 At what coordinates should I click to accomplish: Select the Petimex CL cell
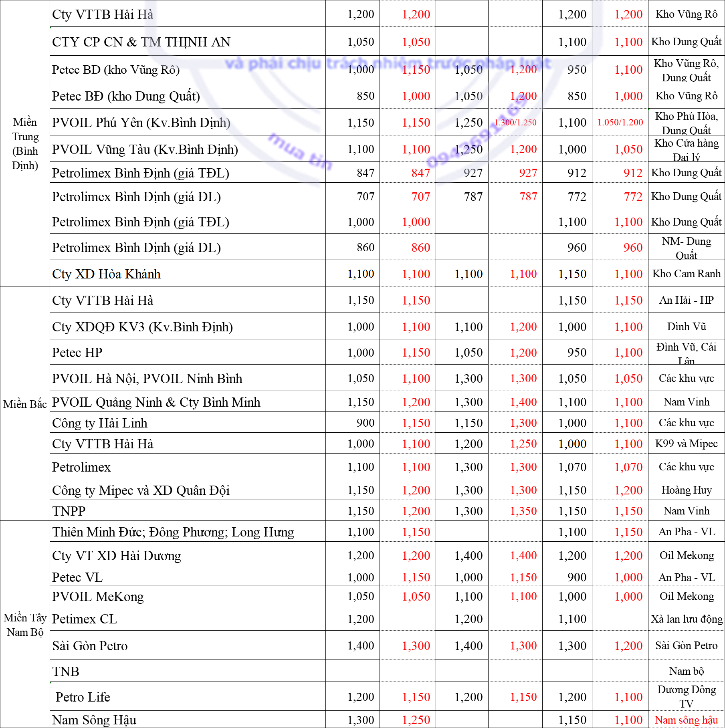point(188,619)
